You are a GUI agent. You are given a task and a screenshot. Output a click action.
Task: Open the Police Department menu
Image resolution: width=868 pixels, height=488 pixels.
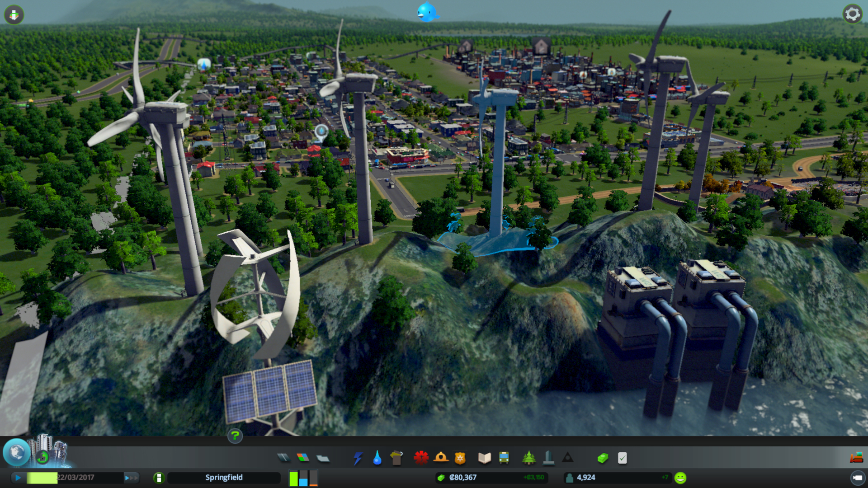tap(460, 458)
